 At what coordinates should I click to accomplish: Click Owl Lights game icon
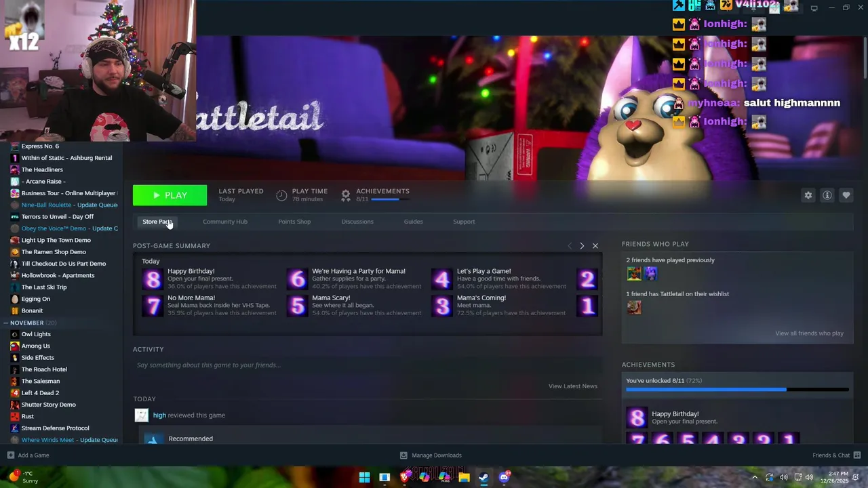(15, 334)
